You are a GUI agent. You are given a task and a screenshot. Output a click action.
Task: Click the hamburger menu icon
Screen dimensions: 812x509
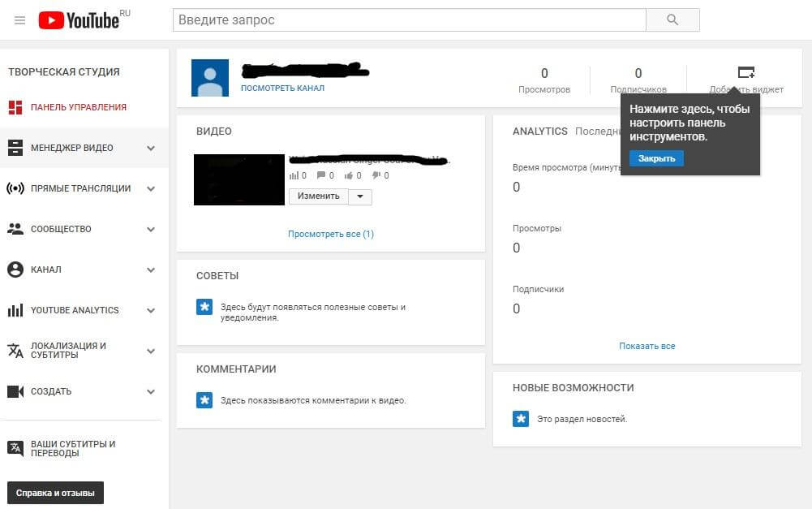point(19,19)
